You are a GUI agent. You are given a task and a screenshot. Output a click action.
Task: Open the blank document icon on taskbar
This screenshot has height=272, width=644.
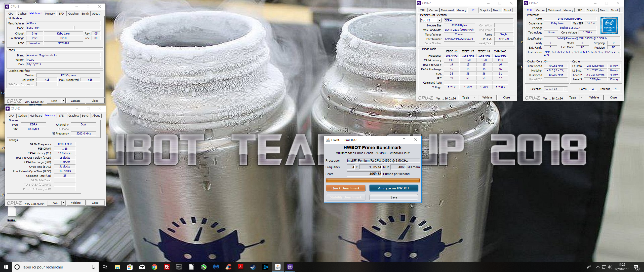(191, 267)
